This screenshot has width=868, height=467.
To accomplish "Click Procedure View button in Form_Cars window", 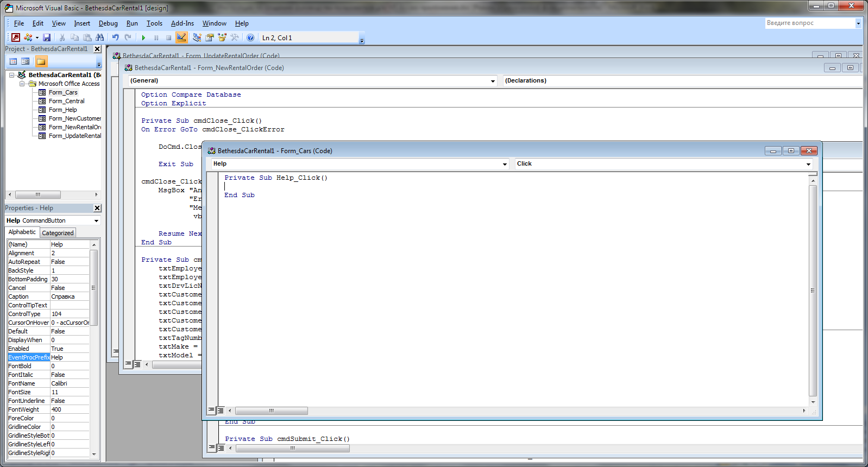I will pyautogui.click(x=212, y=411).
